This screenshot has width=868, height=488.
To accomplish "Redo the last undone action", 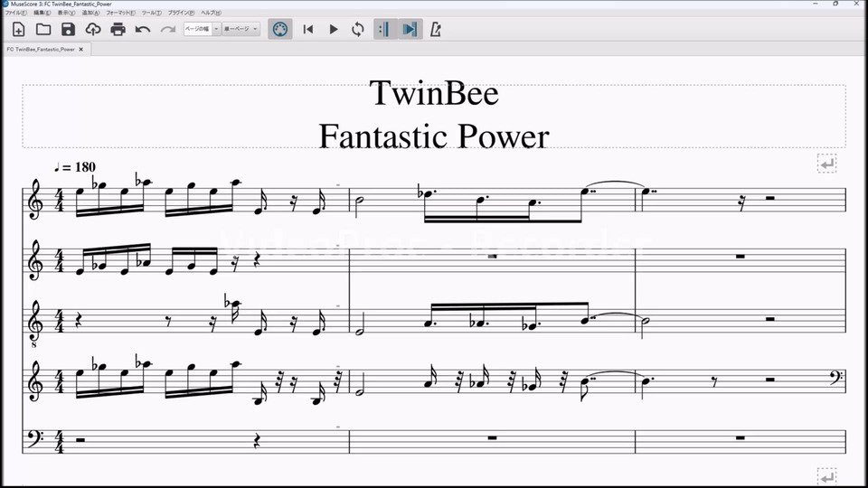I will 168,29.
